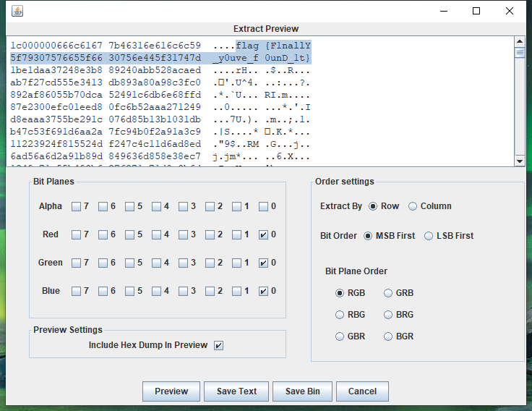Click the Save Bin button
This screenshot has width=532, height=411.
(302, 391)
